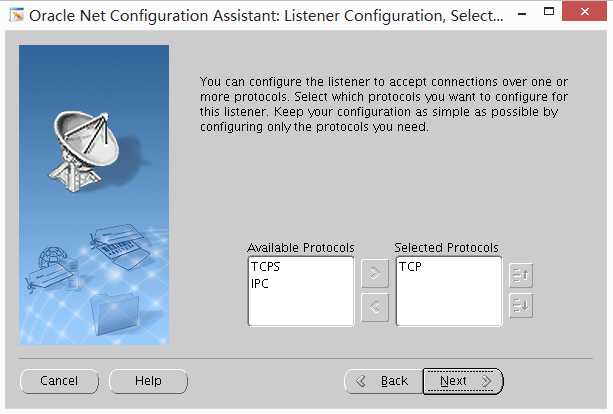Click the folder graphic in side image
This screenshot has height=414, width=613.
click(113, 312)
